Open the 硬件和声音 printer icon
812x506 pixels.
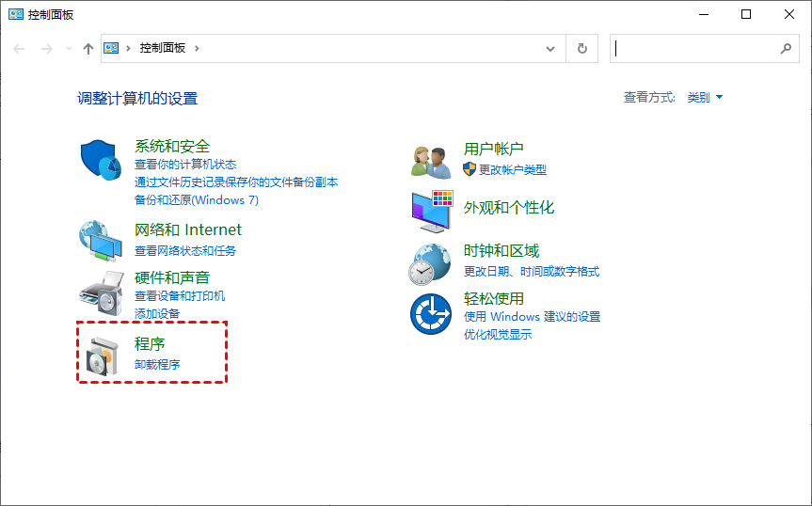(102, 293)
